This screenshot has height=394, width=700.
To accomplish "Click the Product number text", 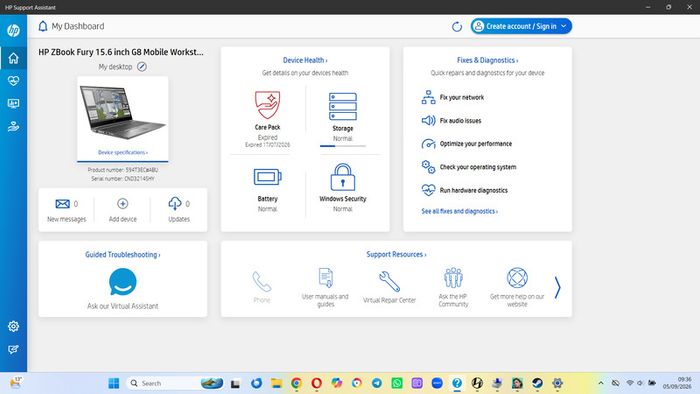I will pos(123,170).
